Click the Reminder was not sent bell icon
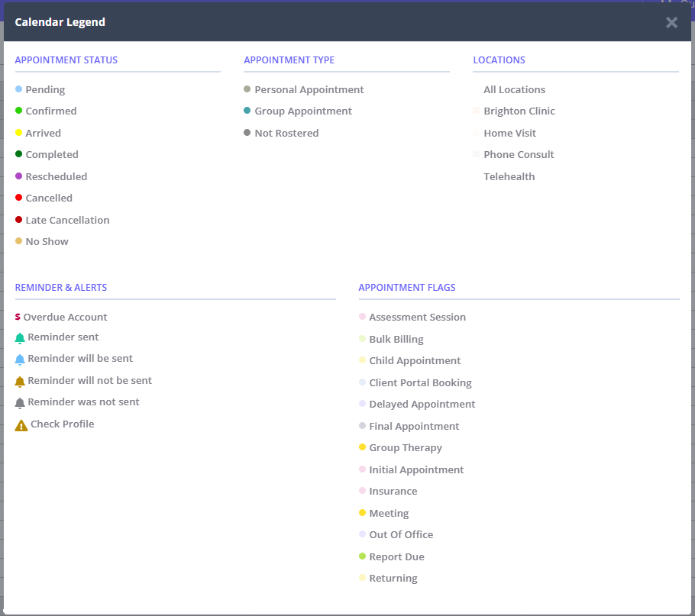This screenshot has height=616, width=695. click(19, 402)
